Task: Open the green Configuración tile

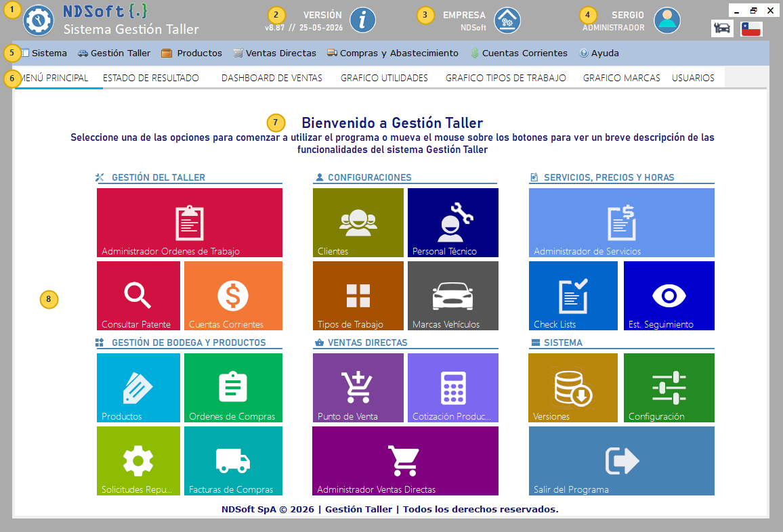Action: [669, 388]
